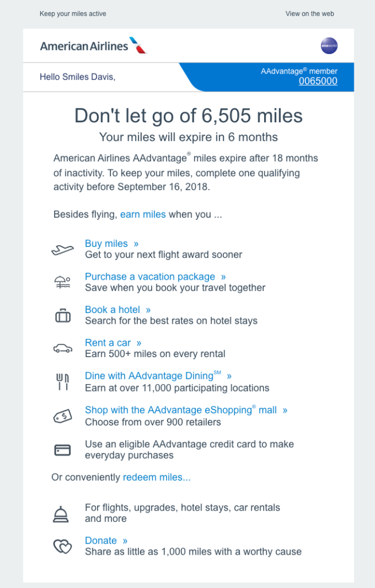Click the suitcase icon beside Book a hotel

pyautogui.click(x=63, y=315)
